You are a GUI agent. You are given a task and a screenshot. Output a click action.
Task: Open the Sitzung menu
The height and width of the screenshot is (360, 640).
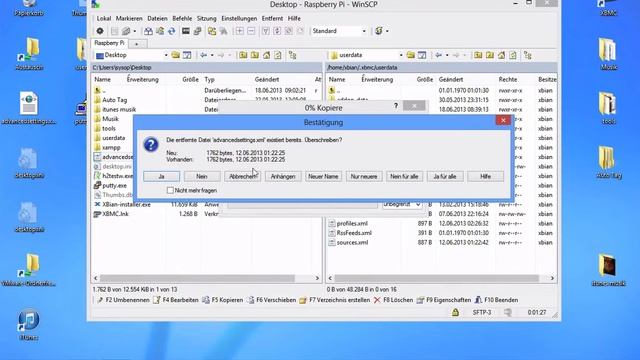pyautogui.click(x=207, y=18)
